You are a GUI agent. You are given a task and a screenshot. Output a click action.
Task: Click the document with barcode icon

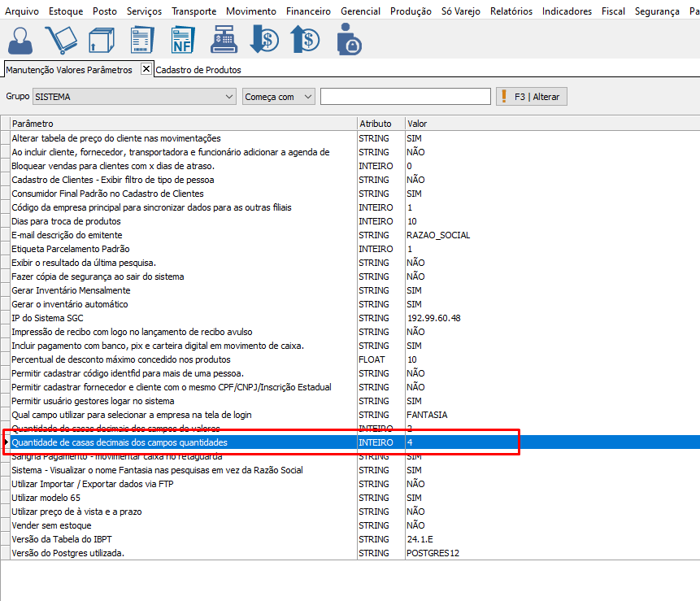click(x=141, y=40)
